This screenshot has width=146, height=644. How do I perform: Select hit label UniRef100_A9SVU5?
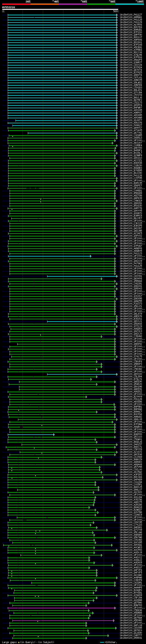(x=131, y=110)
